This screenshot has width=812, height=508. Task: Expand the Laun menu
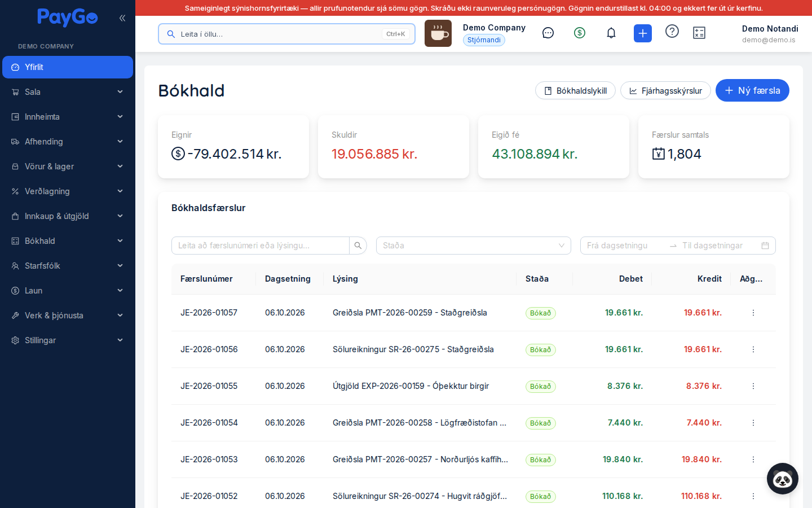tap(68, 291)
